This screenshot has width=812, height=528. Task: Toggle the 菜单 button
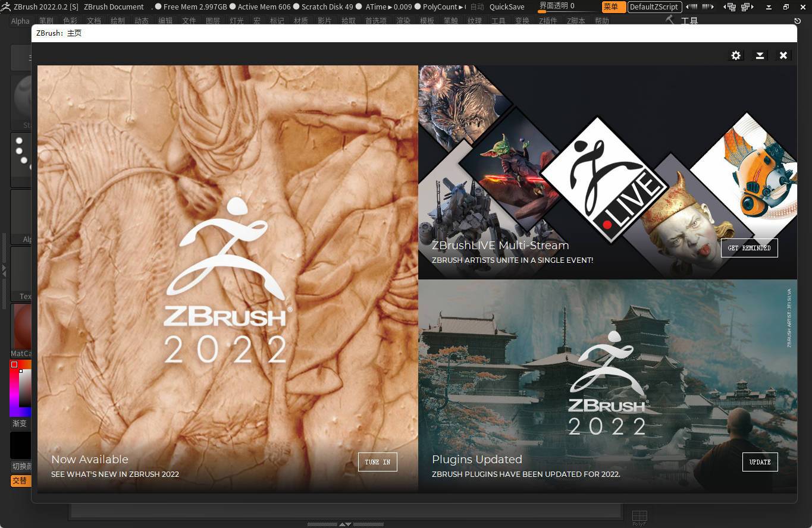pyautogui.click(x=613, y=7)
